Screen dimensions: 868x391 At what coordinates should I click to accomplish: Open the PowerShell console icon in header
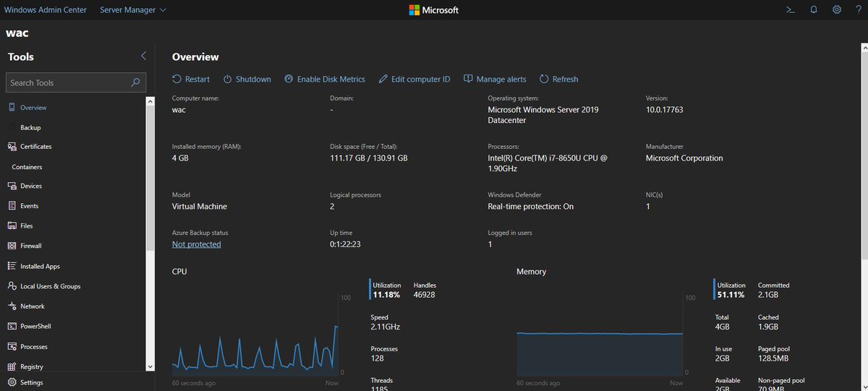791,10
